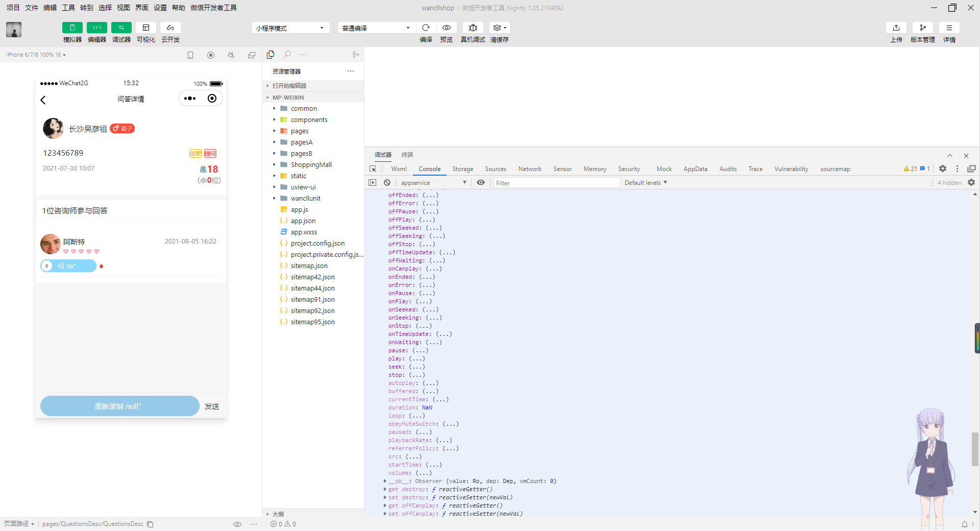
Task: Click the compile refresh icon
Action: click(426, 28)
